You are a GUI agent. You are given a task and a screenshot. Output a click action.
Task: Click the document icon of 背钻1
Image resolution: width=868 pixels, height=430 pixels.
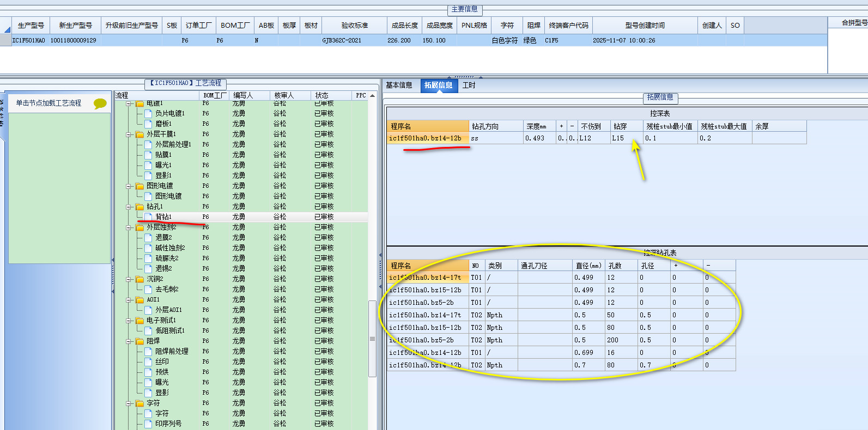148,217
